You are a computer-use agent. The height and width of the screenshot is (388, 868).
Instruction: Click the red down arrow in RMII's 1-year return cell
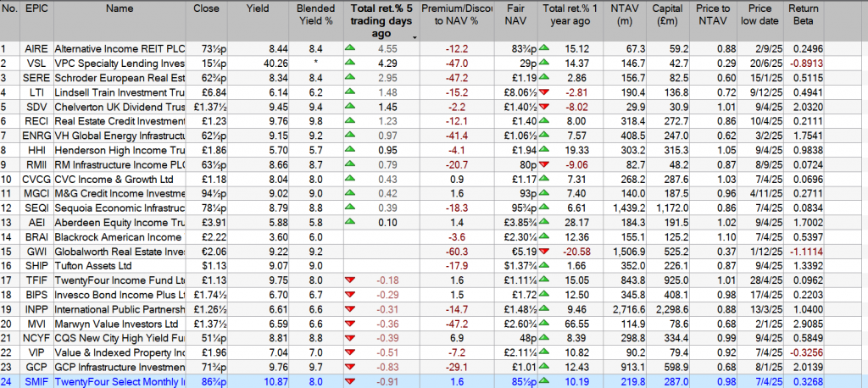tap(544, 164)
